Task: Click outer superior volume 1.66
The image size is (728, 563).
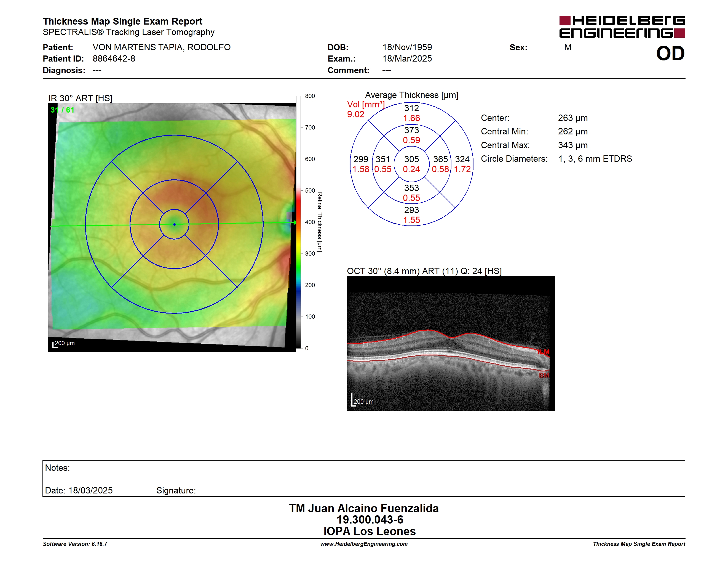Action: [x=411, y=118]
